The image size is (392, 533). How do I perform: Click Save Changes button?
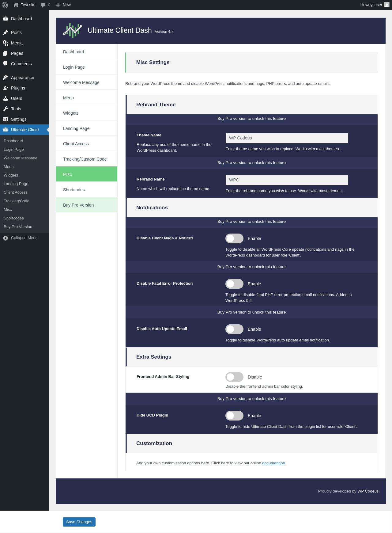pos(79,522)
